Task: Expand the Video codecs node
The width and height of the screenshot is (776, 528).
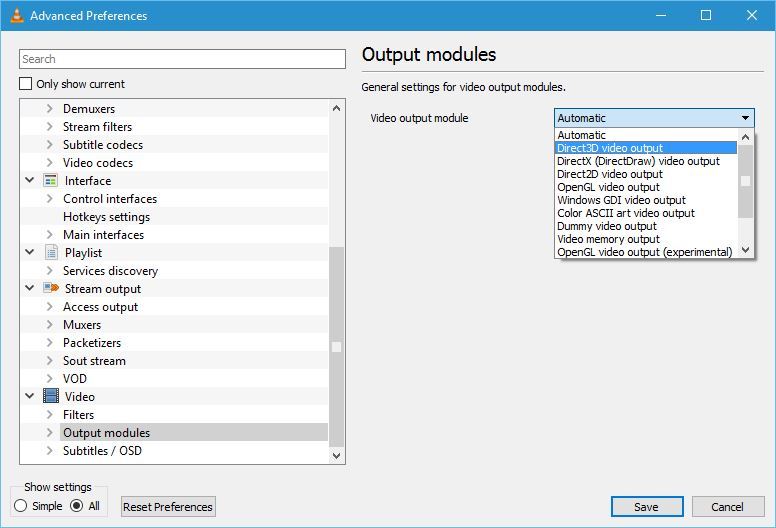Action: 49,162
